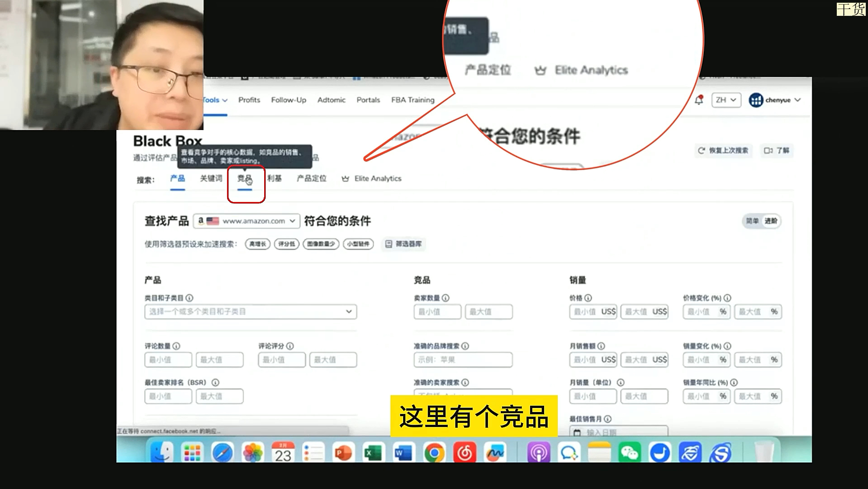This screenshot has height=489, width=868.
Task: Click the 准确的品牌搜索 text box
Action: click(x=463, y=360)
